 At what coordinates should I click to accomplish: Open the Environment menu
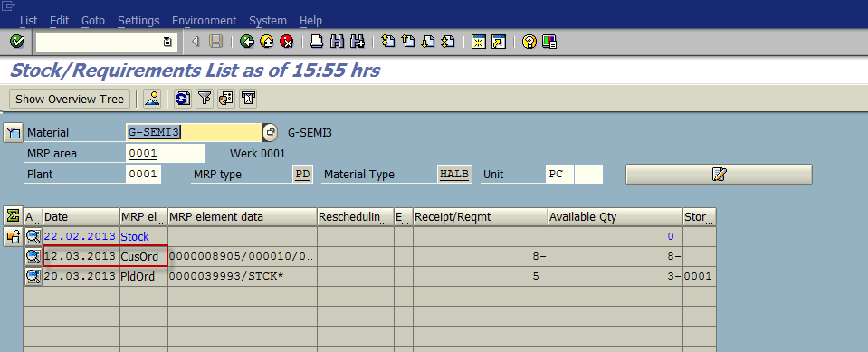pyautogui.click(x=205, y=21)
